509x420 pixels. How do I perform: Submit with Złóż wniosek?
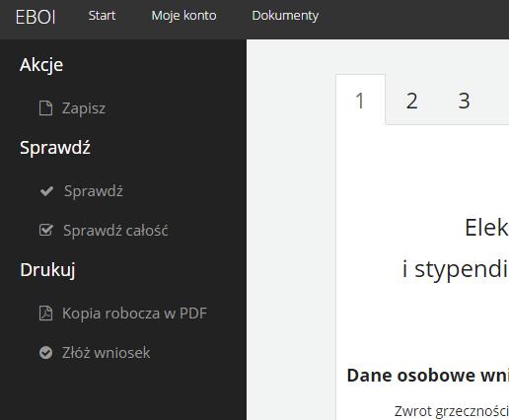pyautogui.click(x=107, y=353)
